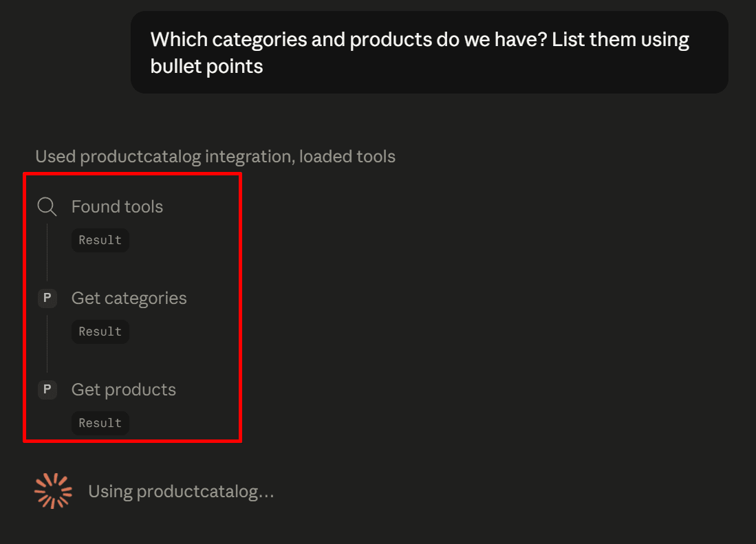The height and width of the screenshot is (544, 756).
Task: Click the P icon next to Get products
Action: 47,389
